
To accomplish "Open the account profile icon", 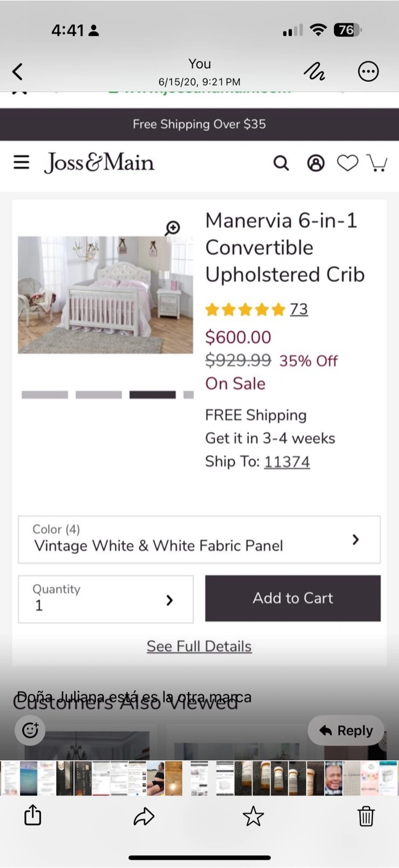I will (x=316, y=163).
